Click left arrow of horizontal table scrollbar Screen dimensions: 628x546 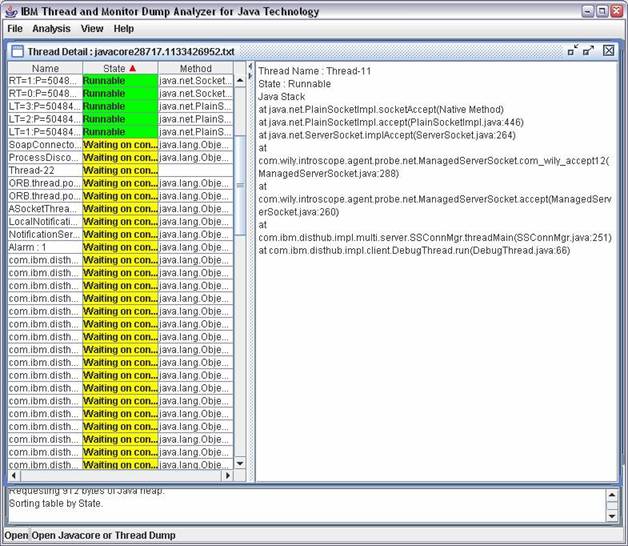click(x=14, y=475)
